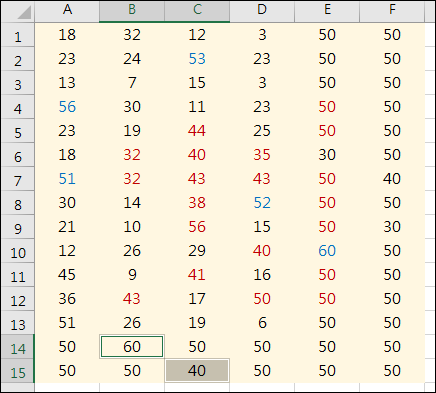Select row 8 header
The image size is (436, 393).
point(18,203)
